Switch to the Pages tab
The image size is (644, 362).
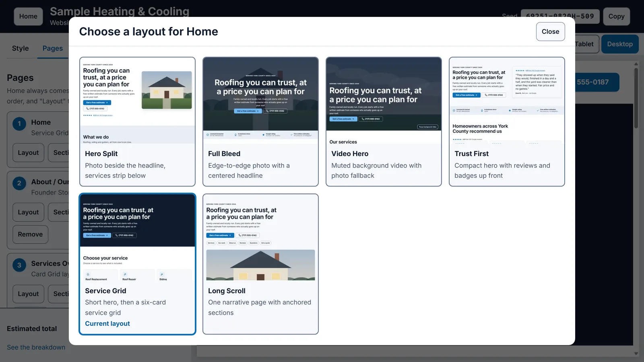point(53,48)
